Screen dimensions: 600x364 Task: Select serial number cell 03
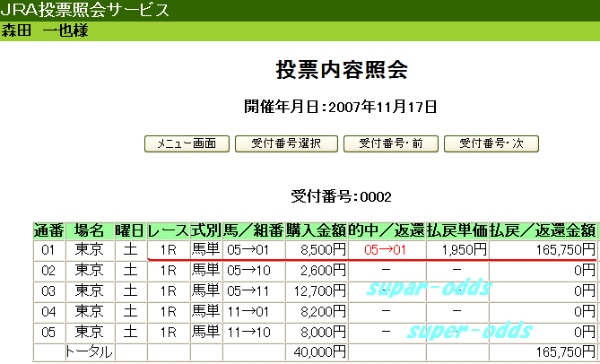tap(49, 291)
